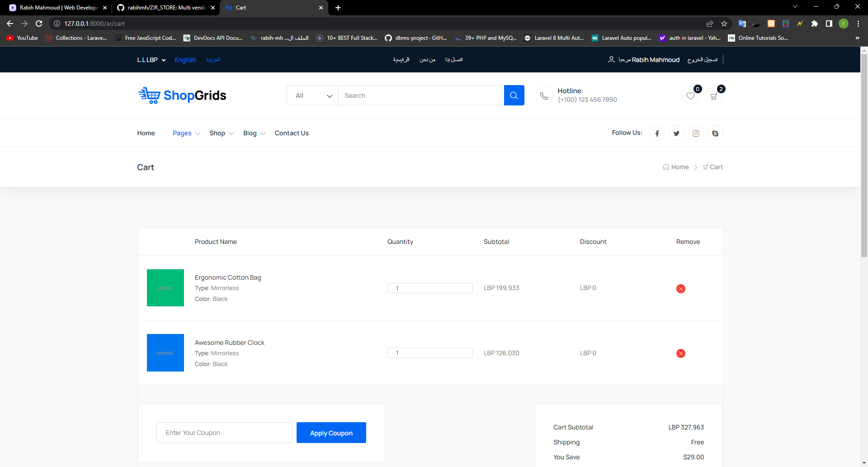
Task: Click the share page icon in address bar
Action: pyautogui.click(x=710, y=24)
